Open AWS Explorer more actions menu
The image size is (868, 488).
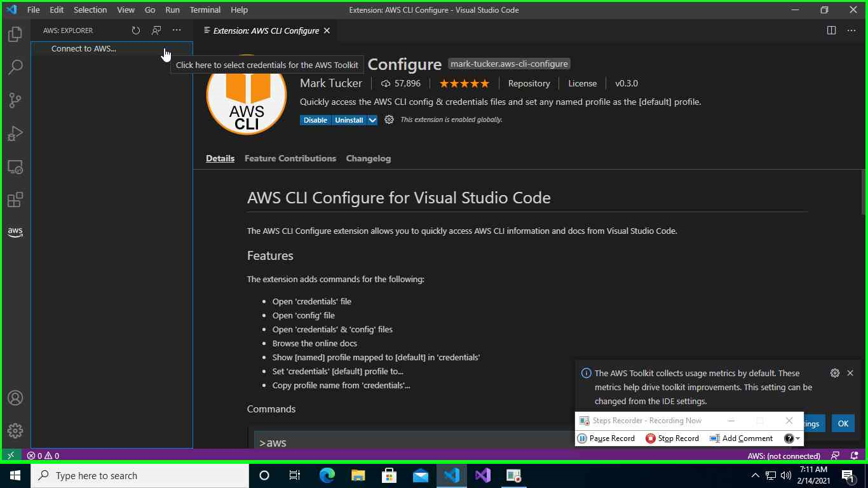[177, 30]
